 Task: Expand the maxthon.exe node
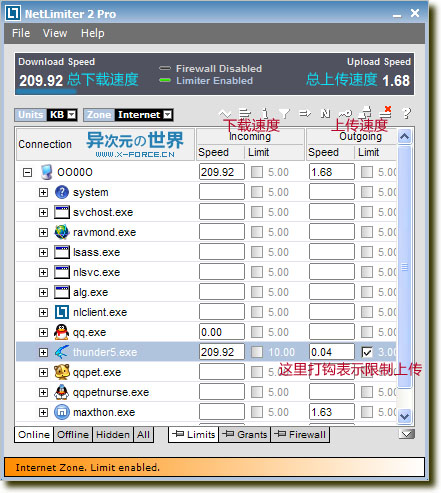[43, 412]
